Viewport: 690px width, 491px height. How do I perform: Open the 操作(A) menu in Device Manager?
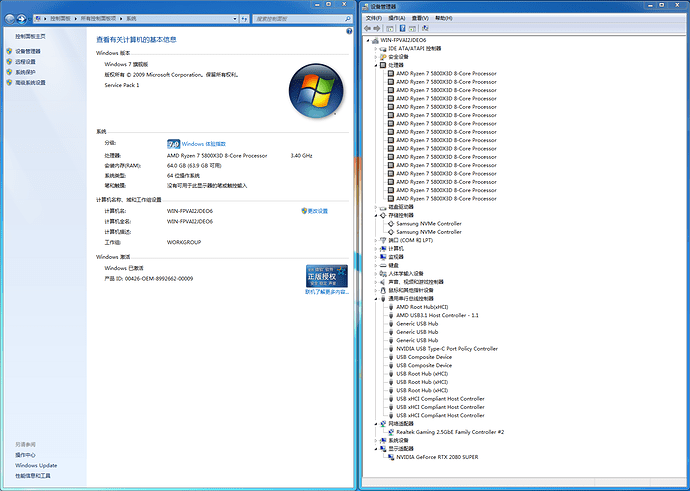396,18
